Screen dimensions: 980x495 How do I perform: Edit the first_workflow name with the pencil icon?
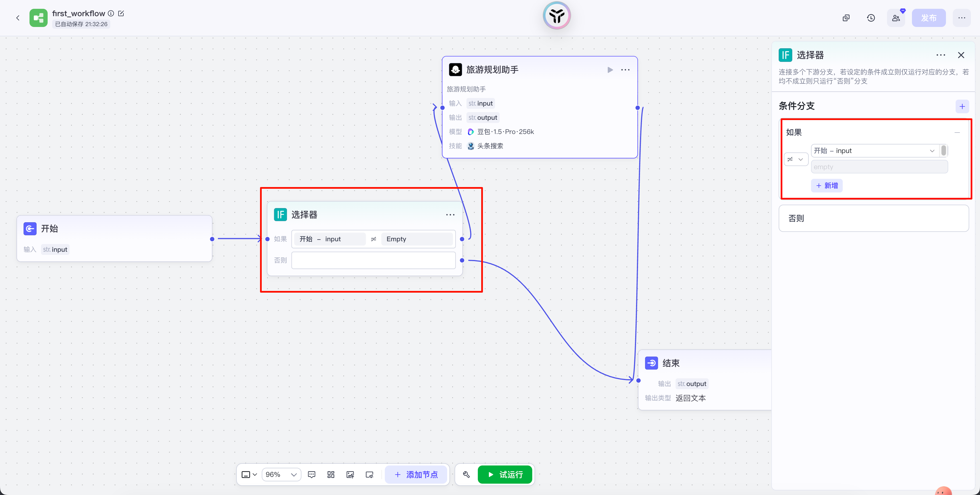click(121, 13)
